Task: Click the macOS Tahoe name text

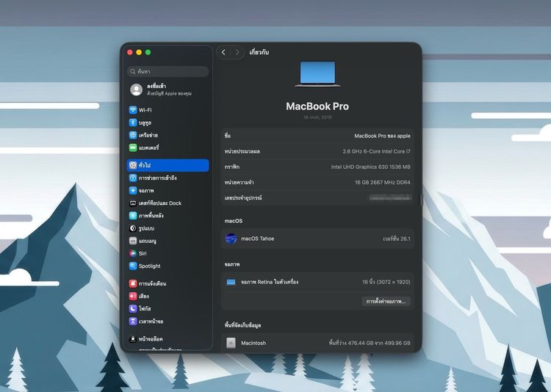Action: pos(258,239)
